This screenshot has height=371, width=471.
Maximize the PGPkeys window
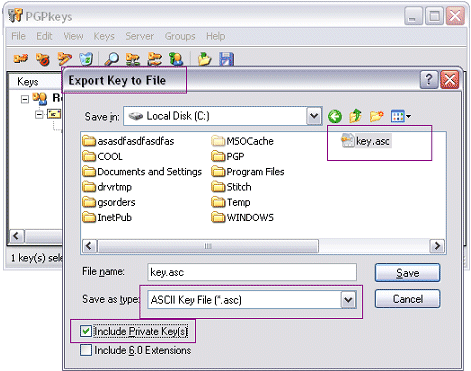coord(434,16)
